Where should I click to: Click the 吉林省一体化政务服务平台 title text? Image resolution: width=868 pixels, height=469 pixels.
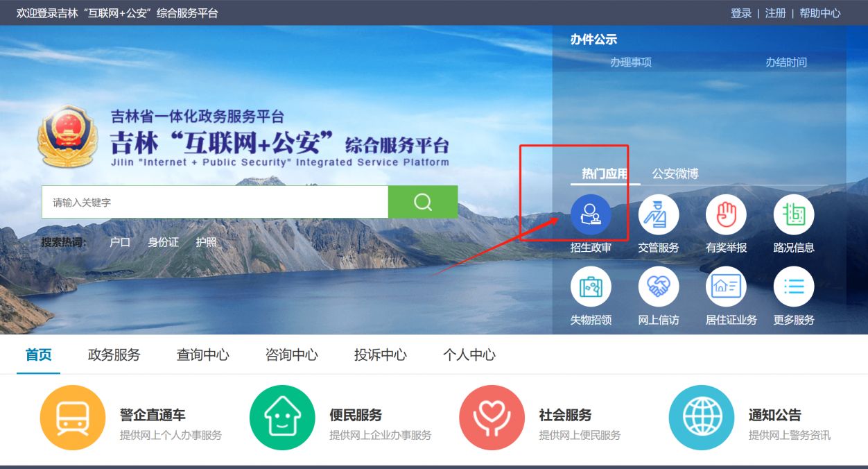point(198,117)
